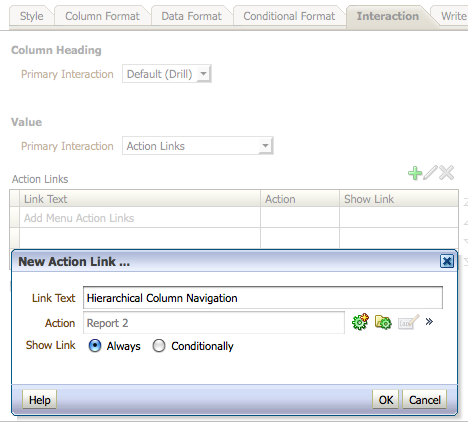
Task: Click the Add Menu Action Links row
Action: click(x=234, y=218)
